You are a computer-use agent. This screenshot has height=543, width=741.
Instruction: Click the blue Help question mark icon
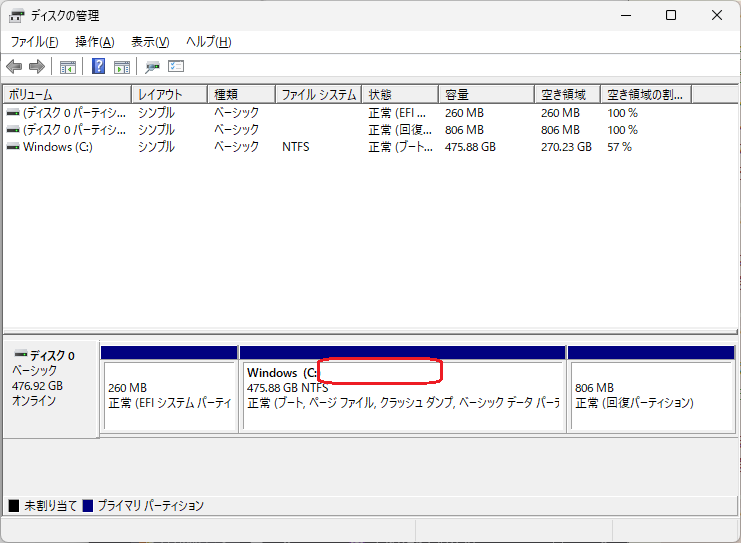(x=99, y=67)
